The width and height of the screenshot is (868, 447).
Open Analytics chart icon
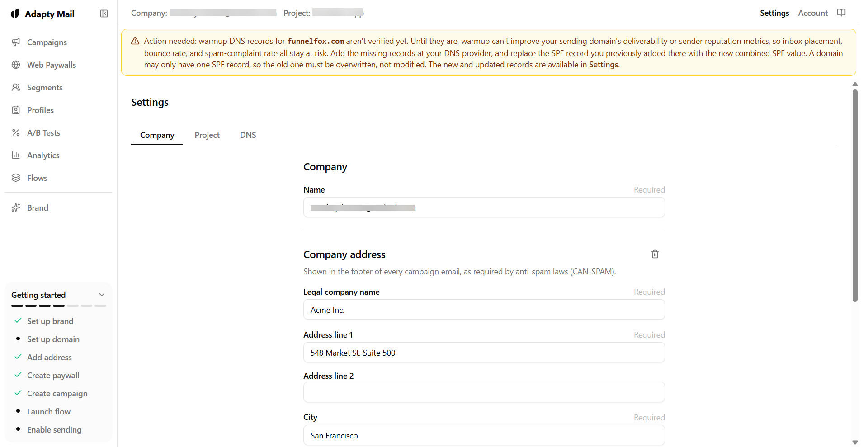pos(16,155)
